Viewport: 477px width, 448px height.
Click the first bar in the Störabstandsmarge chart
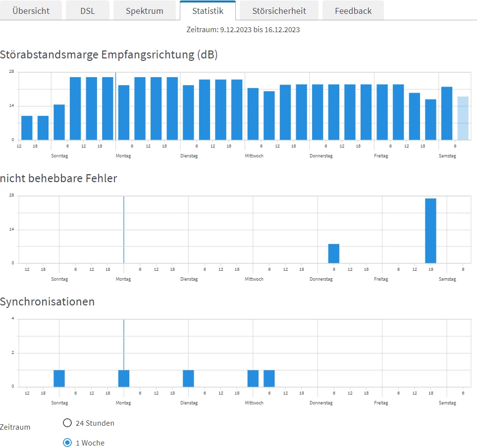[27, 128]
